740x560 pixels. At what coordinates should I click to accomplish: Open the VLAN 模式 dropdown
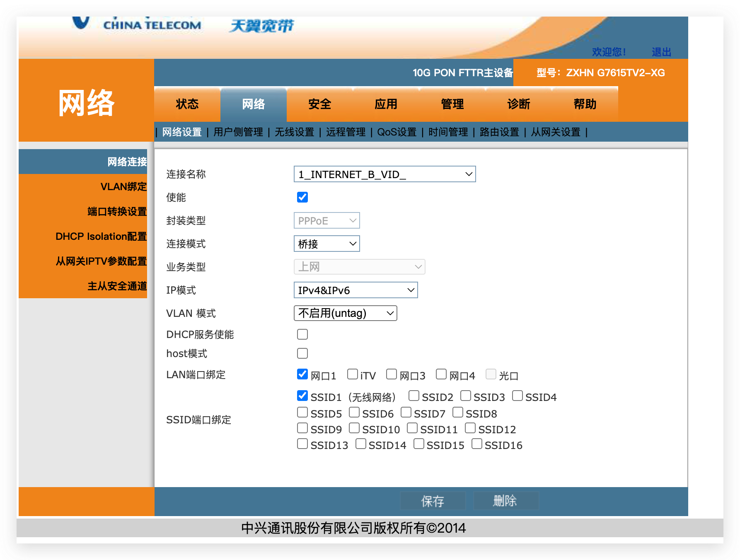coord(345,313)
